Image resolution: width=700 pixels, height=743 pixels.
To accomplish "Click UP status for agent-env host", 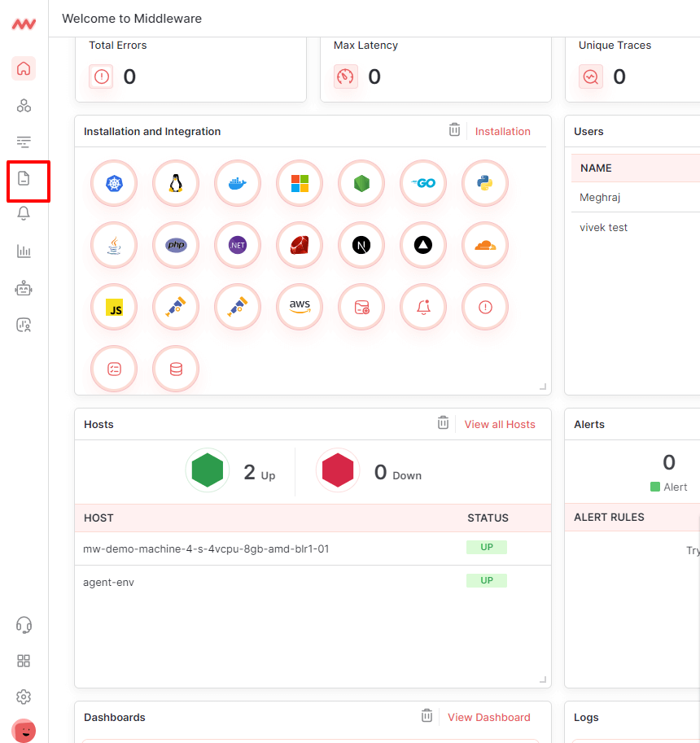I will point(487,580).
